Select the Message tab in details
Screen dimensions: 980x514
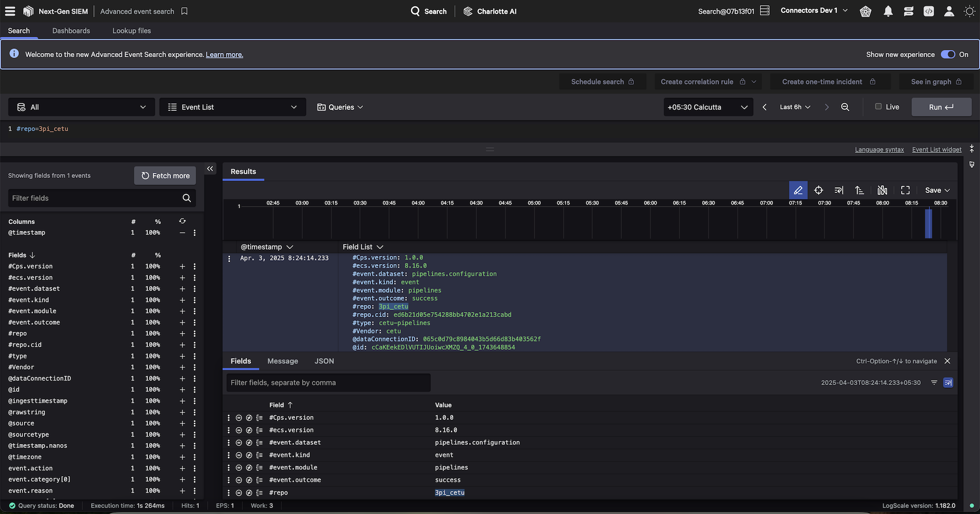click(x=283, y=361)
